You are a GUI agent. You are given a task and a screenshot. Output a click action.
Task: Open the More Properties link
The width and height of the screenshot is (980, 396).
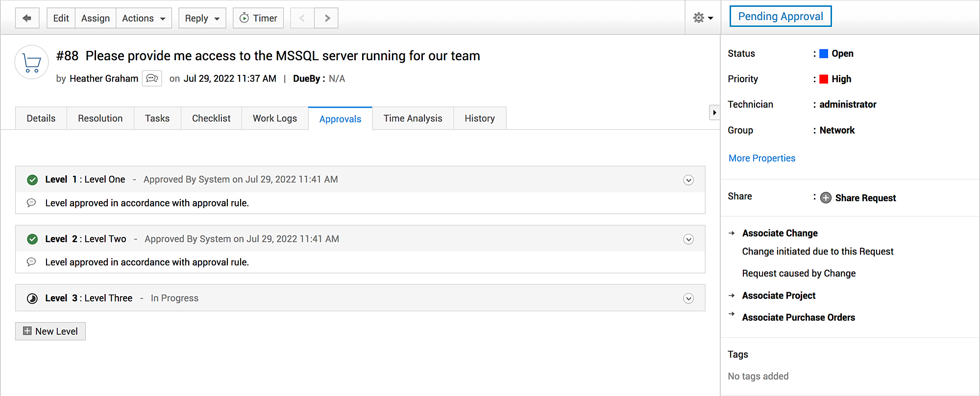(762, 158)
